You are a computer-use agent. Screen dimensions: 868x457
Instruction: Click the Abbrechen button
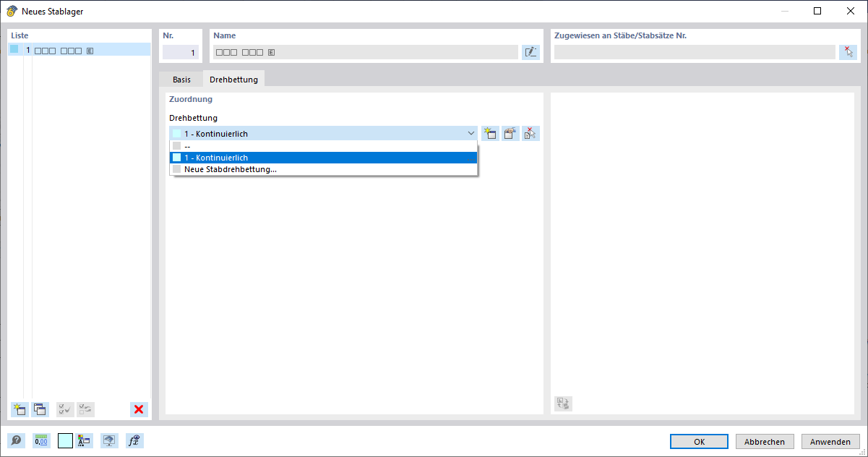[765, 441]
